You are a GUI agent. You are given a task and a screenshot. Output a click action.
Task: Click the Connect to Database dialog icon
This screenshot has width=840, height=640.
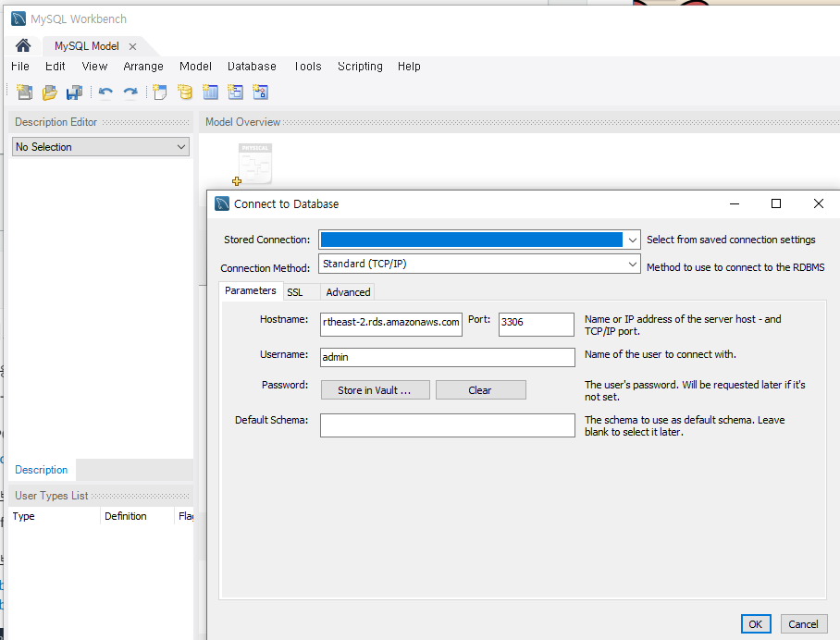point(222,203)
